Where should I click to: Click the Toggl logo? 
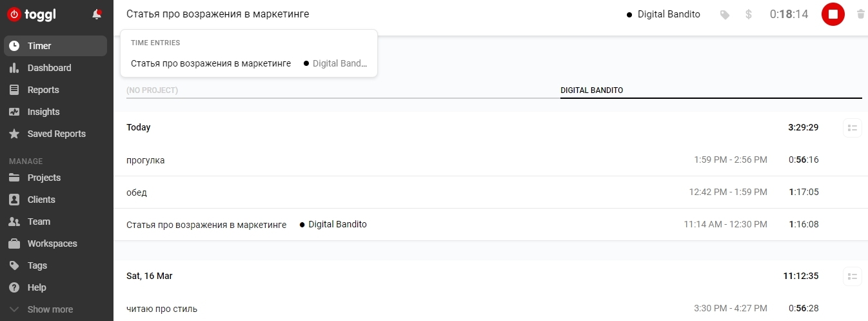(x=31, y=14)
